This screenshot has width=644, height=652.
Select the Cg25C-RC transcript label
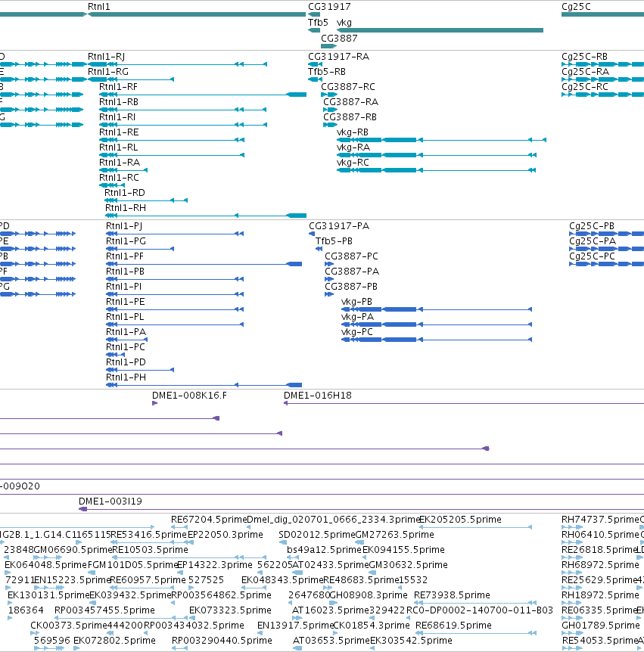click(x=585, y=87)
